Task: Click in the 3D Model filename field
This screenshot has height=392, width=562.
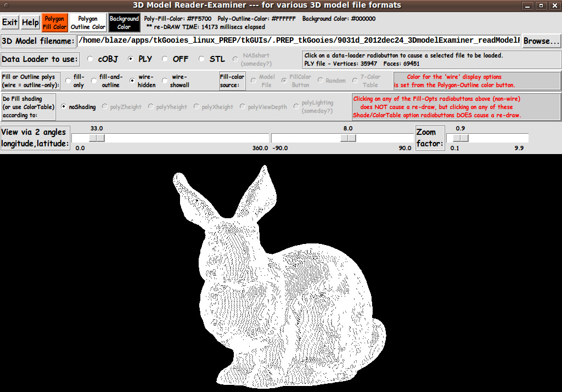Action: pos(299,41)
